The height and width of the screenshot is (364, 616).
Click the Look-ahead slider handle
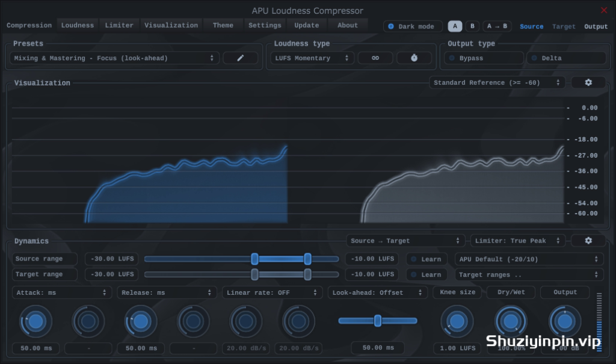(378, 321)
